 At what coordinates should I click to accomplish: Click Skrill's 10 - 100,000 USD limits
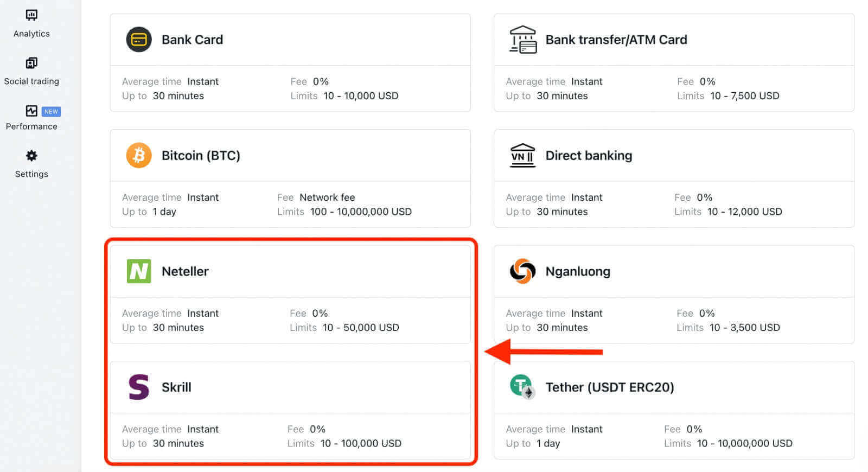coord(361,443)
